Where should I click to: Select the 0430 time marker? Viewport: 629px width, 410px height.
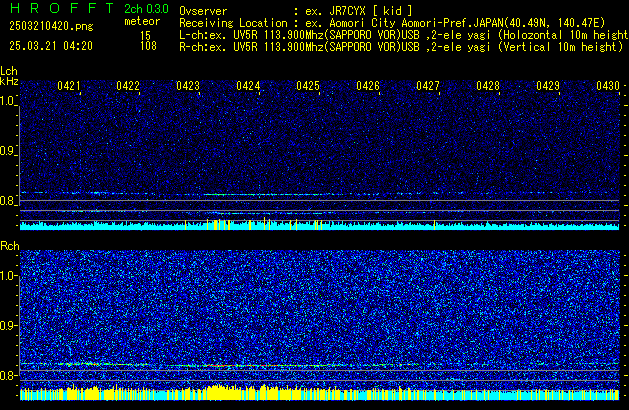click(x=608, y=86)
